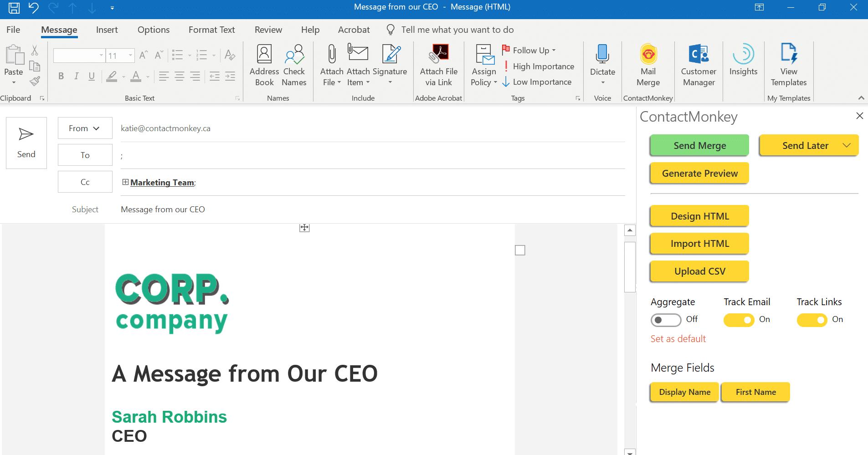Apply text highlight color
The image size is (868, 455).
tap(112, 76)
